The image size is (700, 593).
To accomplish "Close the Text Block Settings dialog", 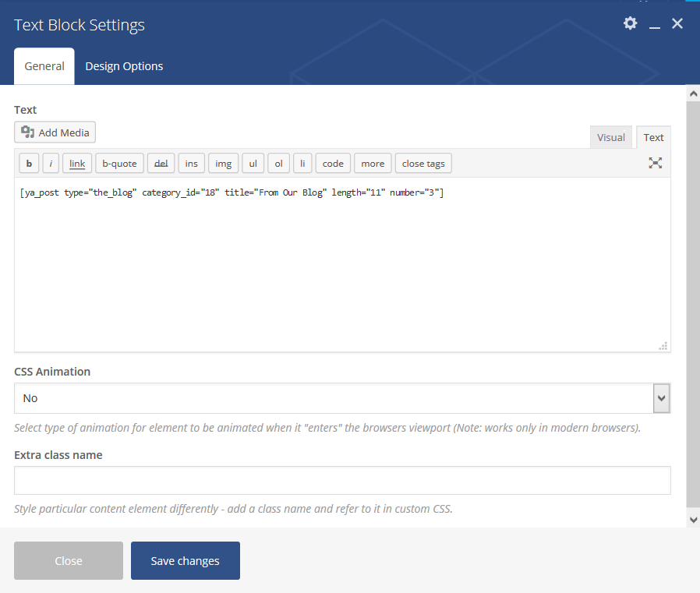I will [x=677, y=23].
